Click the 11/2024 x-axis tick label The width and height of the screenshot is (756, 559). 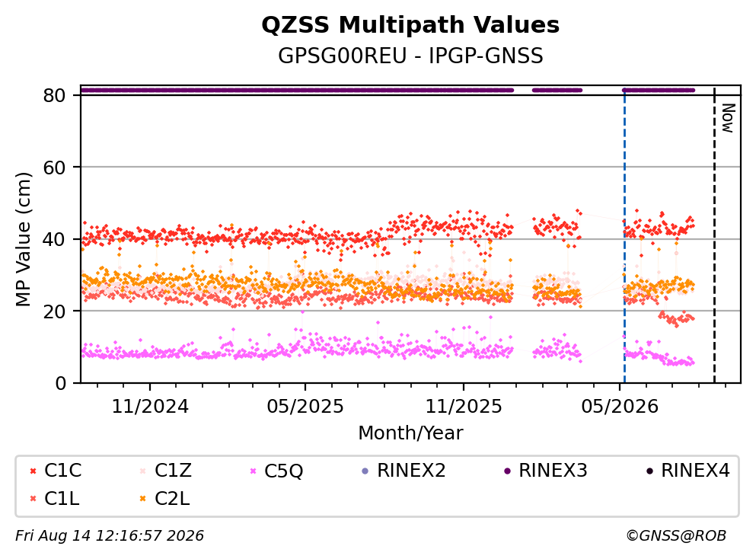tap(150, 407)
